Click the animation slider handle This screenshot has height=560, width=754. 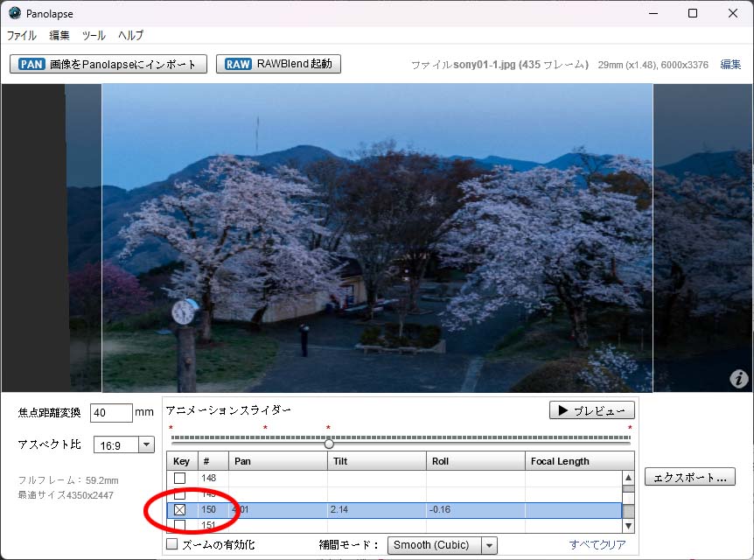pos(329,444)
